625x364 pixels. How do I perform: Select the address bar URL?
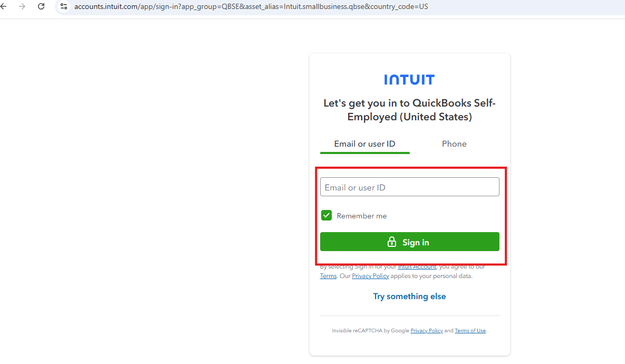click(x=251, y=6)
